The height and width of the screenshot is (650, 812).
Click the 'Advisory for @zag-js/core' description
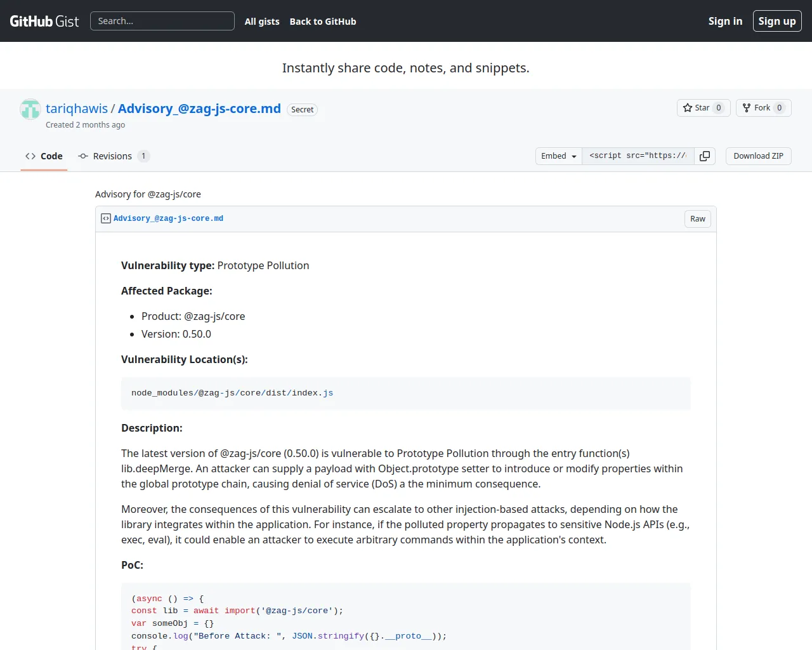coord(148,194)
